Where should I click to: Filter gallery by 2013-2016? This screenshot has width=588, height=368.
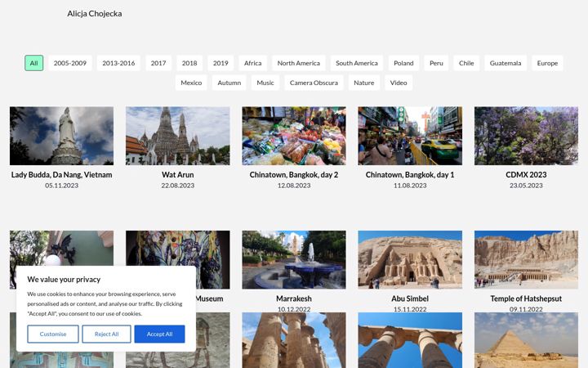click(118, 63)
